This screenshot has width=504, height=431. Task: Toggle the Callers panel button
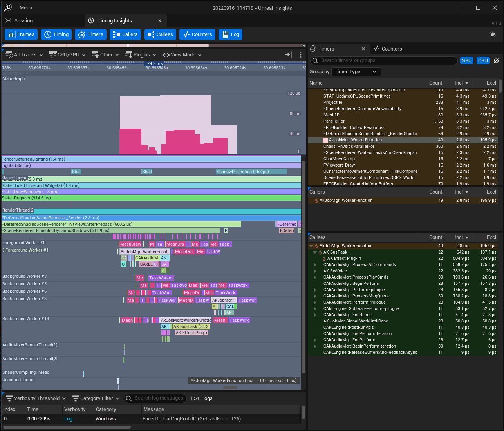tap(125, 34)
